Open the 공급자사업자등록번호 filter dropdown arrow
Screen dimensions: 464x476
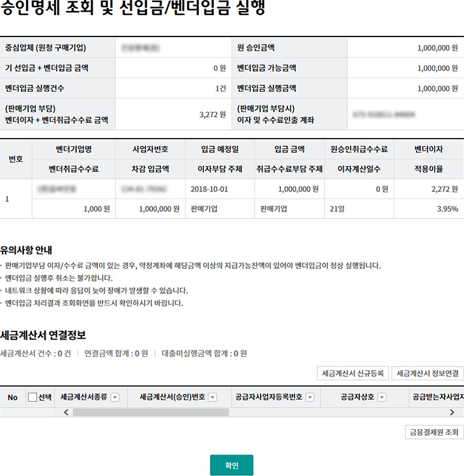click(x=310, y=397)
